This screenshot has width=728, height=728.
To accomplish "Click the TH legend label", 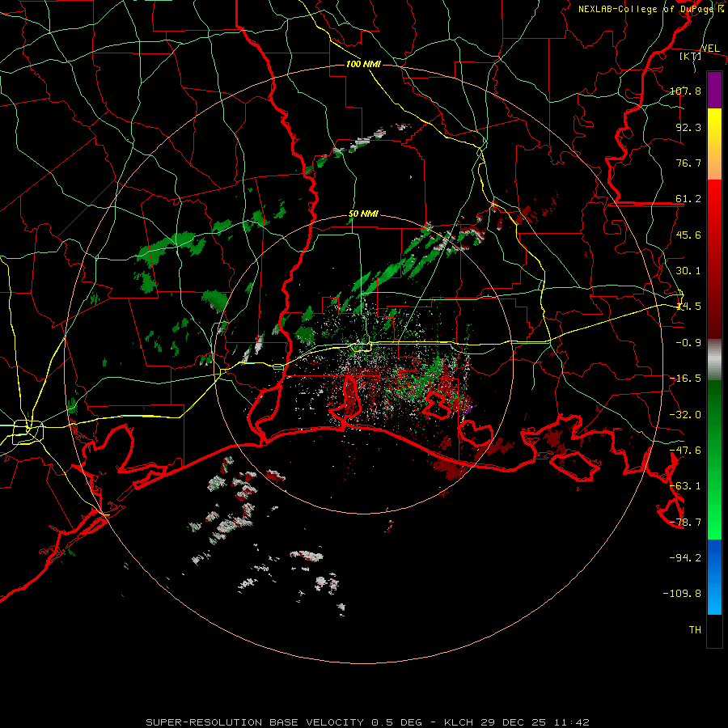I will (x=695, y=630).
